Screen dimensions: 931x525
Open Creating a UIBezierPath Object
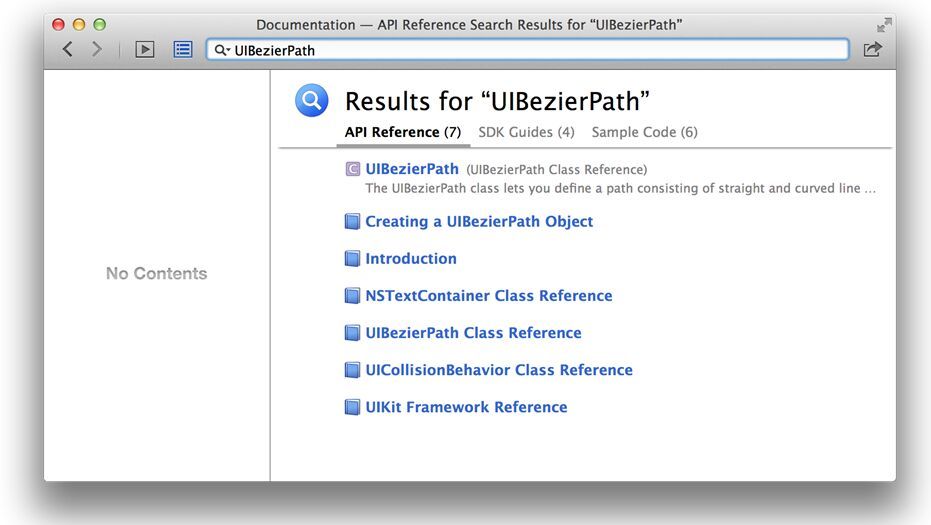(x=479, y=222)
